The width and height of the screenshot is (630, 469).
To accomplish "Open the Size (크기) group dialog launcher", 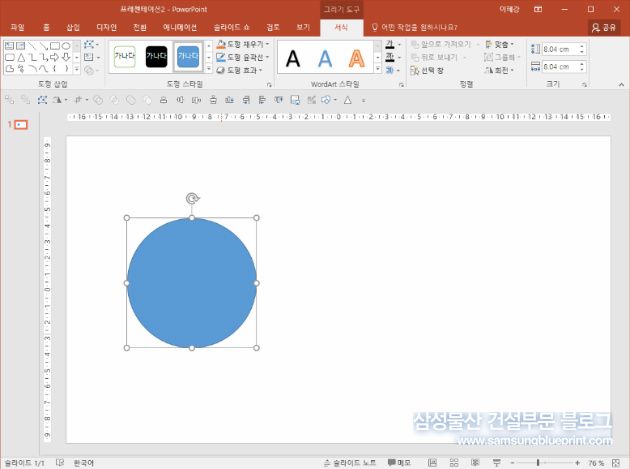I will 584,85.
